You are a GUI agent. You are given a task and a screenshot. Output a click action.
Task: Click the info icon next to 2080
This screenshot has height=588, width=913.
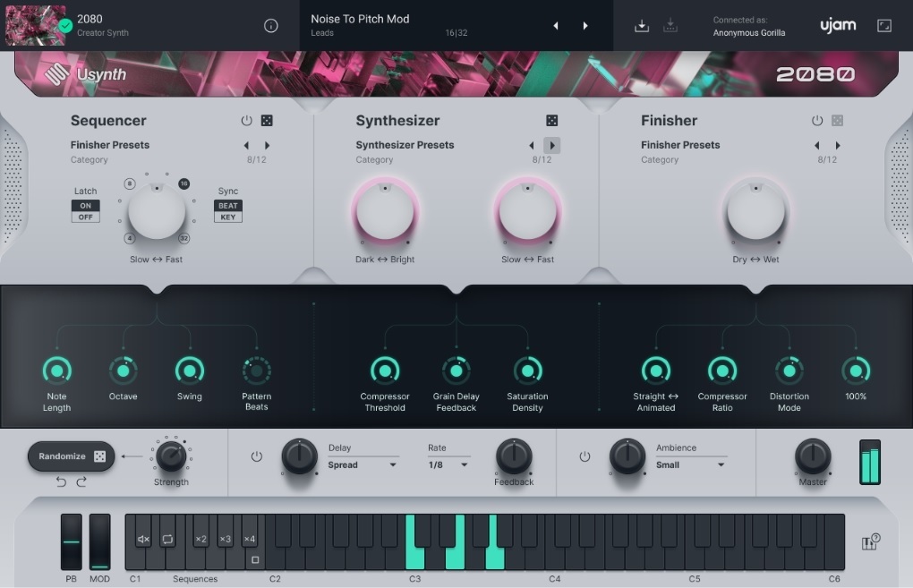(x=271, y=26)
